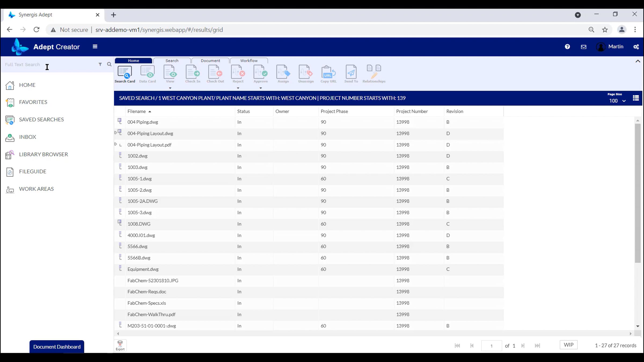Sort by the Filename column header

[137, 111]
